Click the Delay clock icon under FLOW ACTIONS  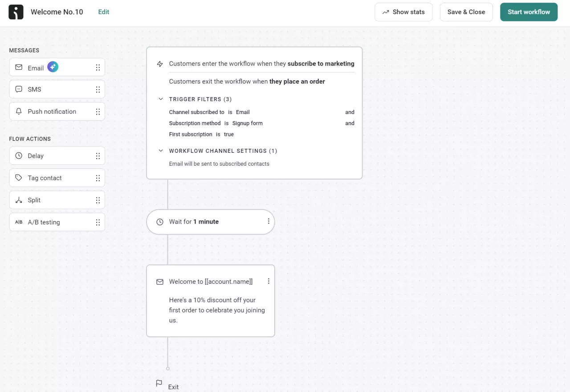[18, 155]
